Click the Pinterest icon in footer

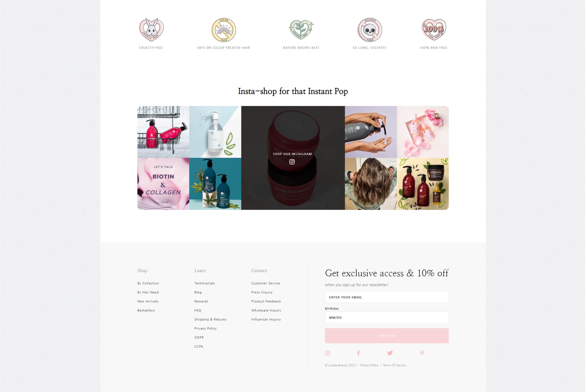tap(422, 353)
